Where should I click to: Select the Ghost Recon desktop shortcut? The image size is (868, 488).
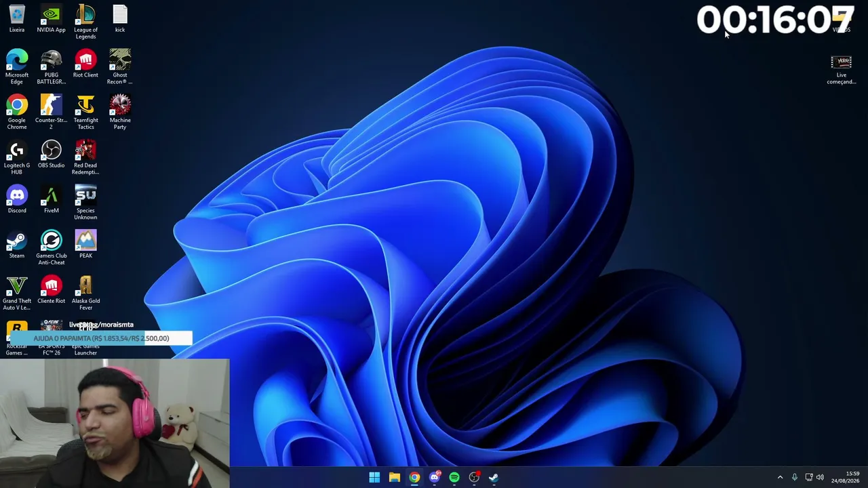(x=120, y=67)
